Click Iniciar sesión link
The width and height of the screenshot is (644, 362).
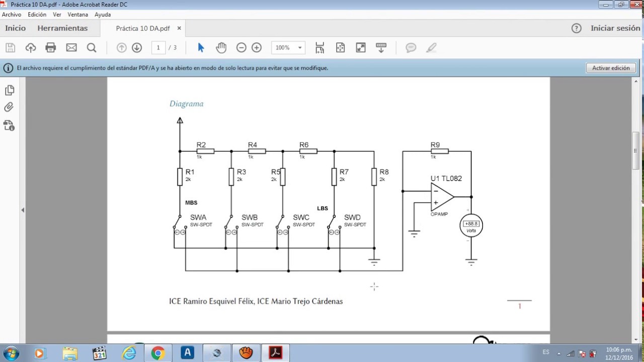pos(615,28)
